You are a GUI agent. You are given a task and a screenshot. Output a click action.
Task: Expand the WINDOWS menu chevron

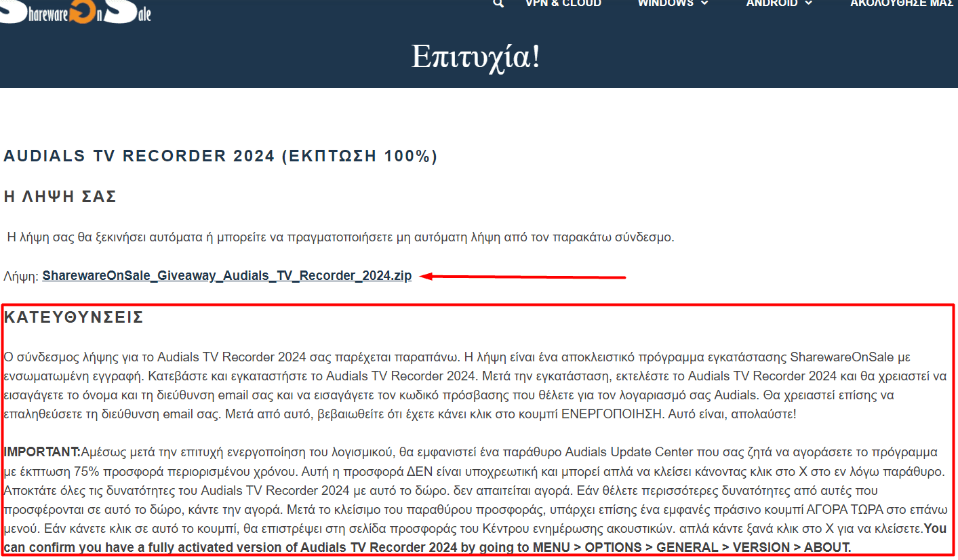tap(704, 3)
